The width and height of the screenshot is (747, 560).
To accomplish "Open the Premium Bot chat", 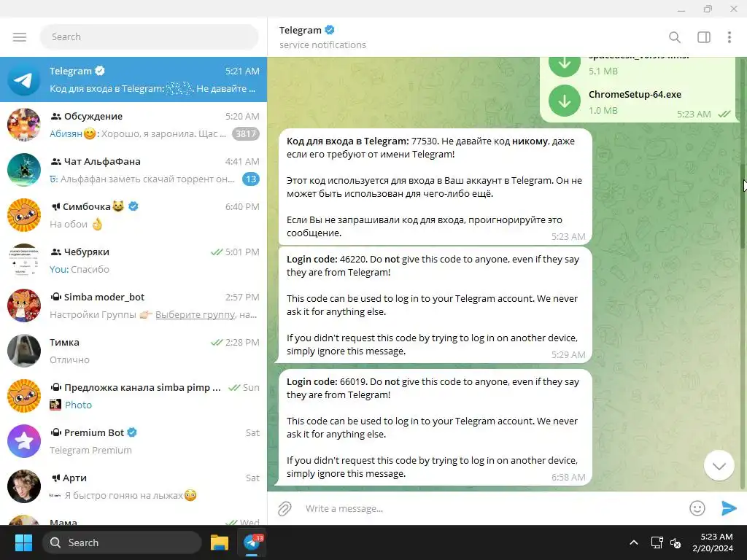I will click(133, 441).
